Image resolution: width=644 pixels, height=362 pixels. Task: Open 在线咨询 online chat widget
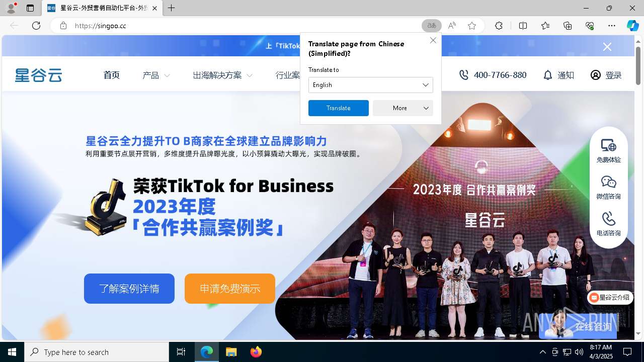pyautogui.click(x=578, y=326)
